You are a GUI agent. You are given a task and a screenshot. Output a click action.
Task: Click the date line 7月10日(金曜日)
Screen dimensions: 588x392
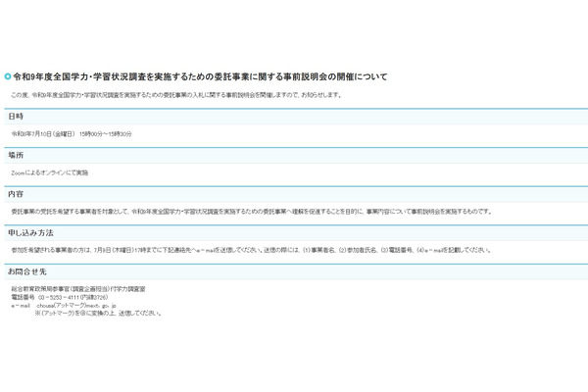coord(72,134)
